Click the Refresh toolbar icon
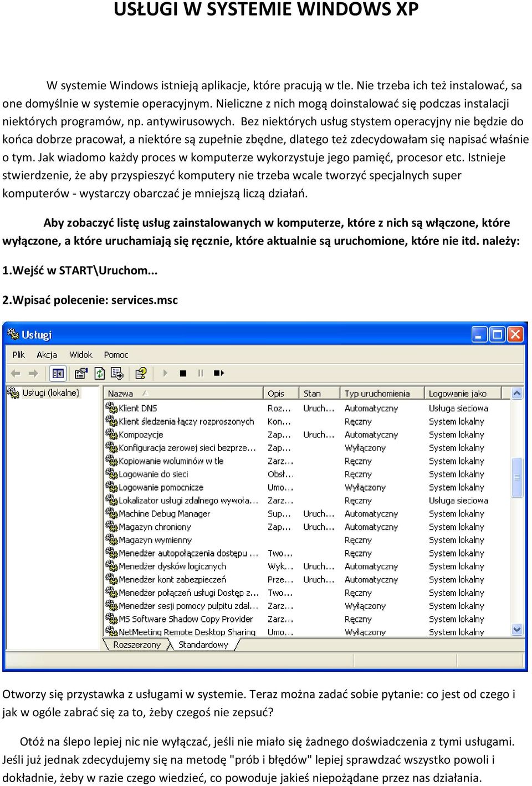The width and height of the screenshot is (532, 786). [100, 374]
